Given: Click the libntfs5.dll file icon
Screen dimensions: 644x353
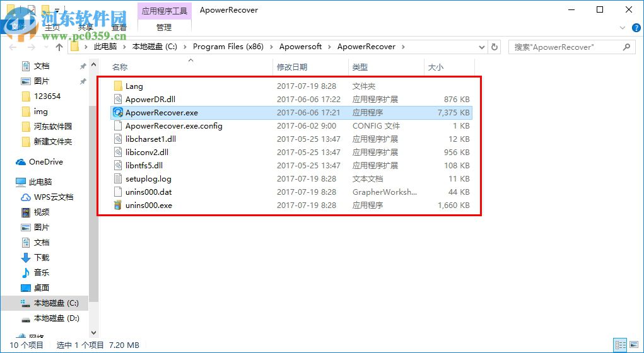Looking at the screenshot, I should click(119, 165).
